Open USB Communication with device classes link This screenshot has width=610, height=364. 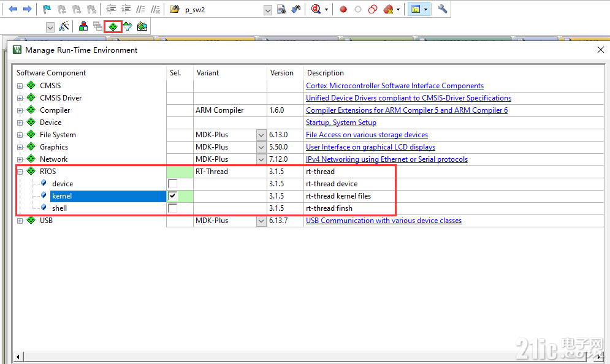coord(384,221)
